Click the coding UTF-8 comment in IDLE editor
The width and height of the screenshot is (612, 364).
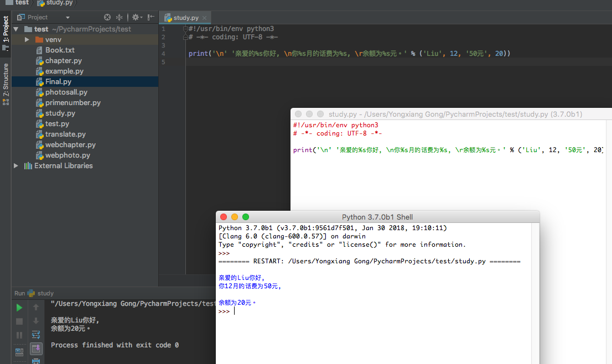338,133
